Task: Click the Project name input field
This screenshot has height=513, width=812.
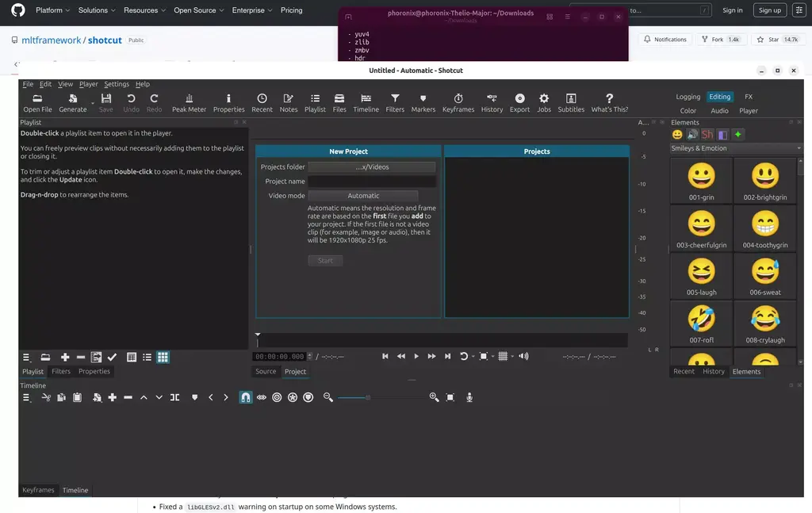Action: tap(372, 182)
